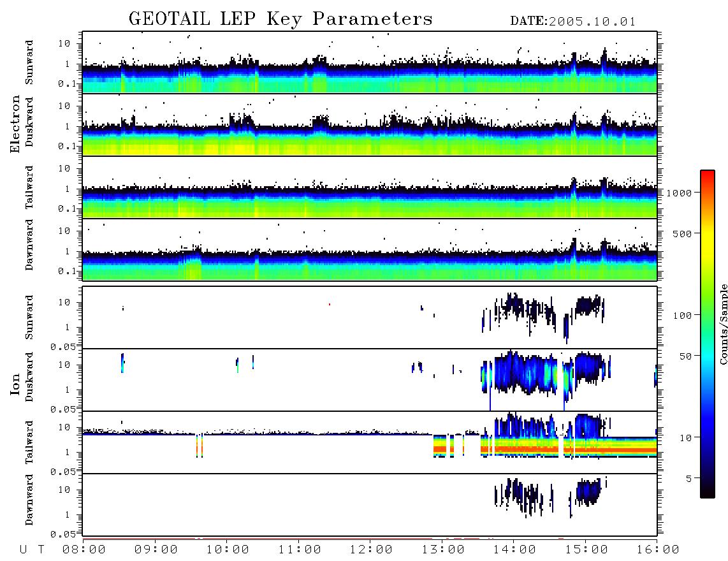Click the vertical "Ion" group label
The image size is (728, 561).
point(15,384)
